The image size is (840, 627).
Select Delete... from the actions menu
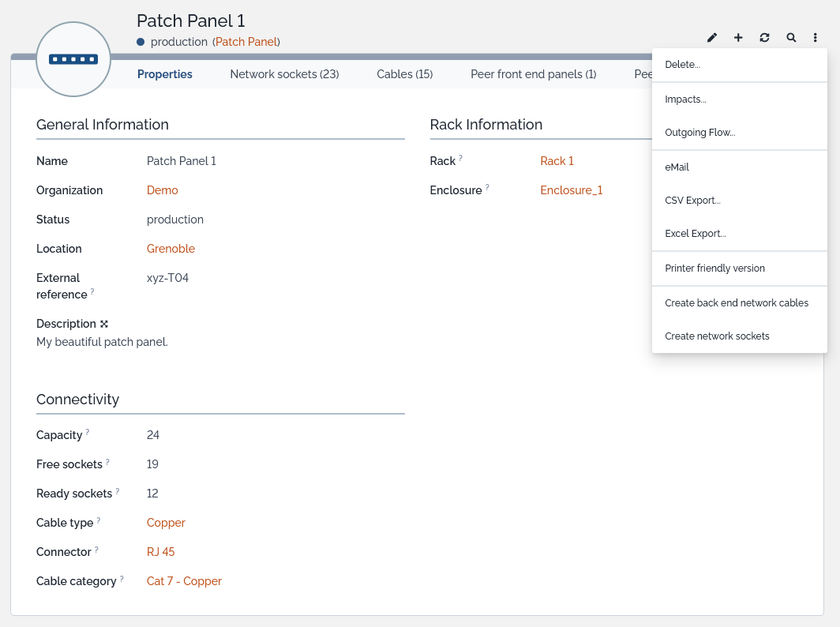tap(682, 65)
